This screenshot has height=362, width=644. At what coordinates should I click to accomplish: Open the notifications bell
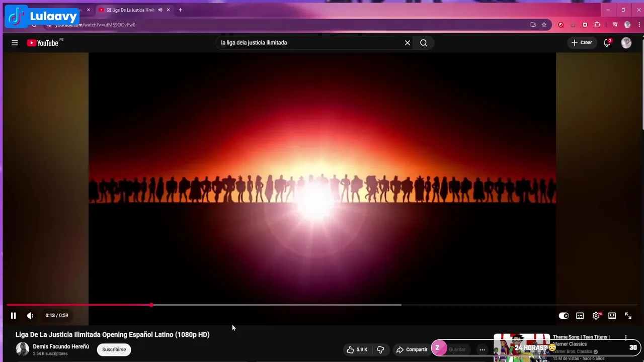607,43
